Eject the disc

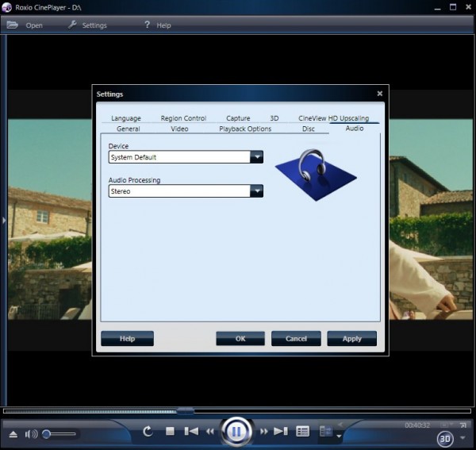point(13,434)
